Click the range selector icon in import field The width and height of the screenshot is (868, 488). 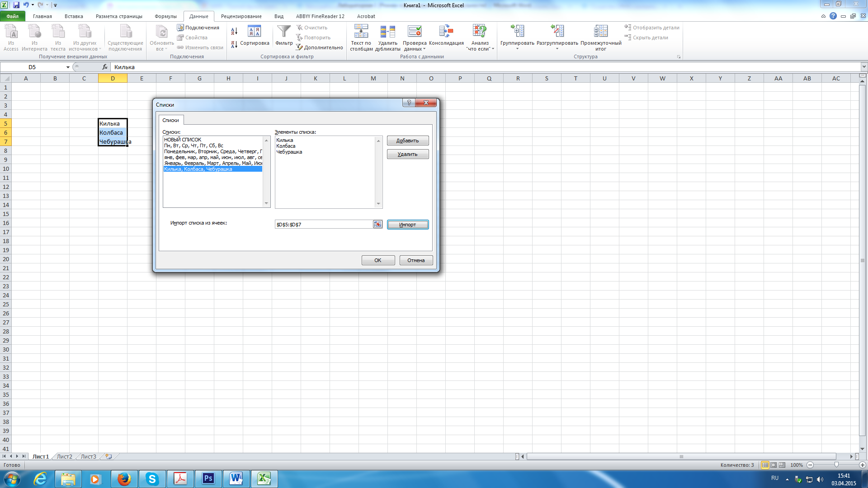coord(377,225)
